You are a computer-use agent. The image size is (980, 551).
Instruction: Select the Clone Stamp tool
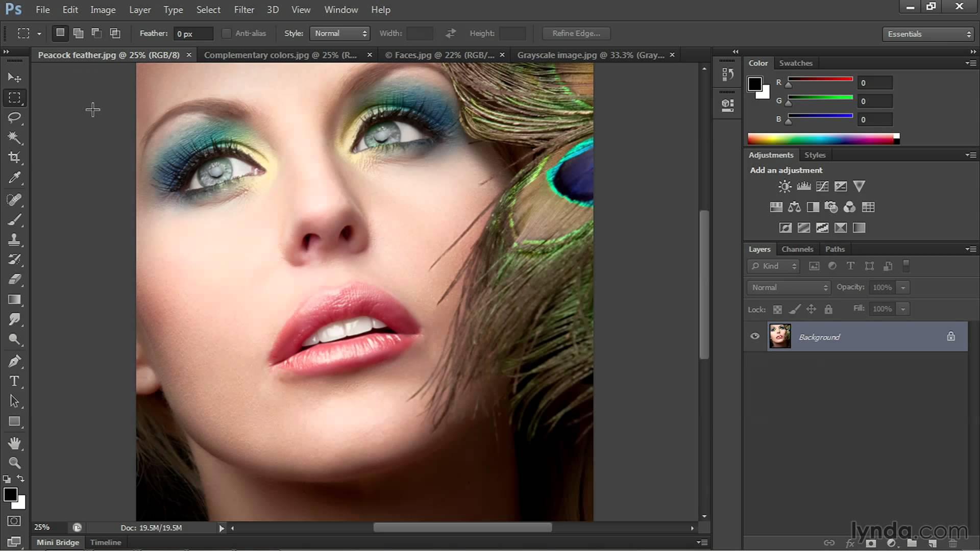[14, 239]
